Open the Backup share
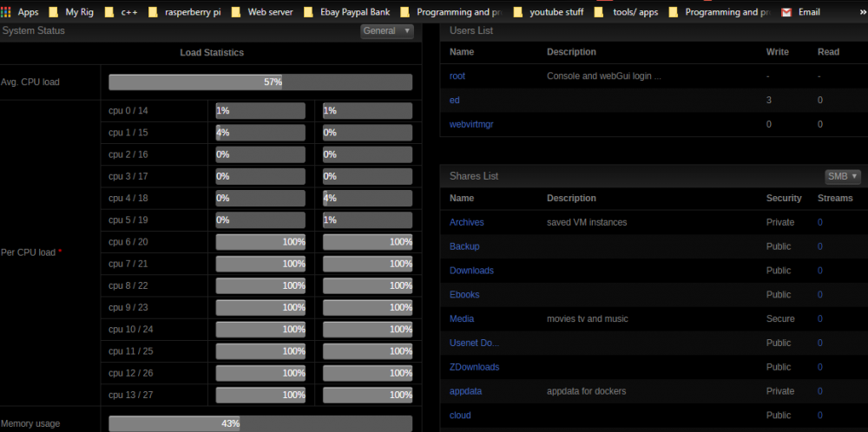 [464, 246]
